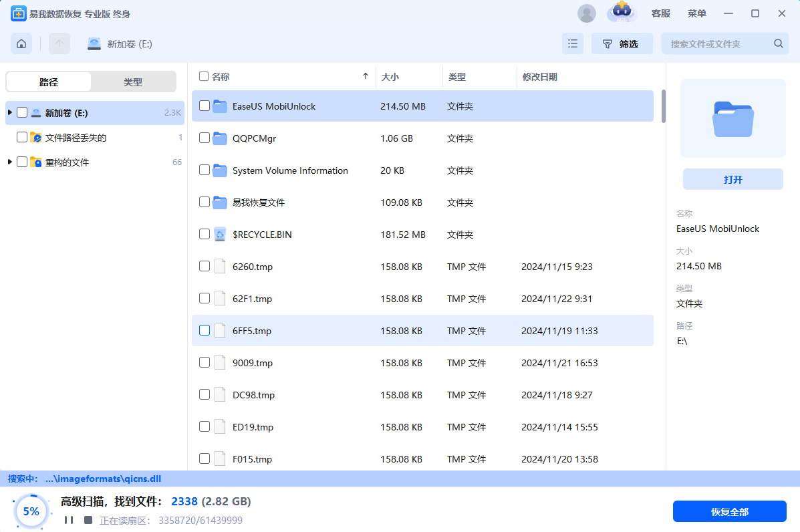This screenshot has height=532, width=800.
Task: Check the 9009.tmp checkbox
Action: 204,362
